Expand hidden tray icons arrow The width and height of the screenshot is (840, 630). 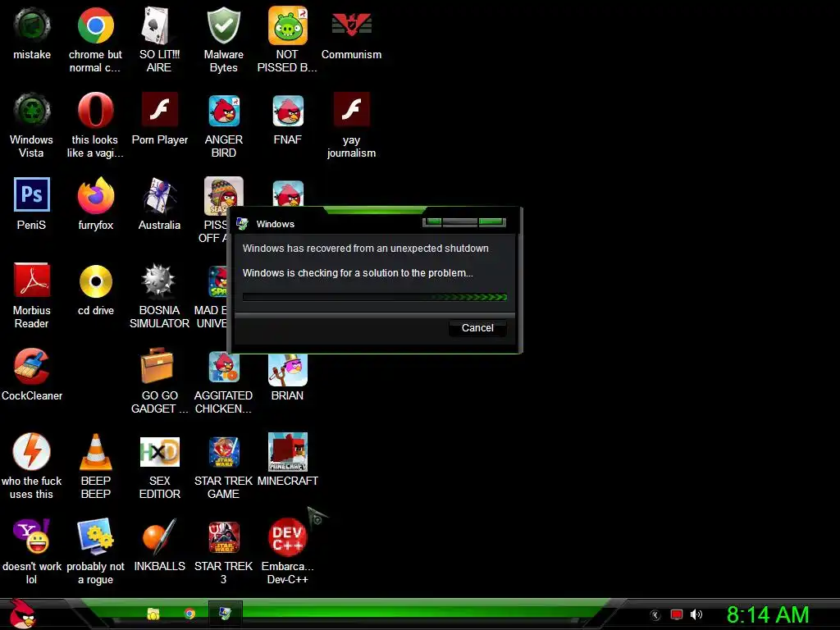(655, 615)
